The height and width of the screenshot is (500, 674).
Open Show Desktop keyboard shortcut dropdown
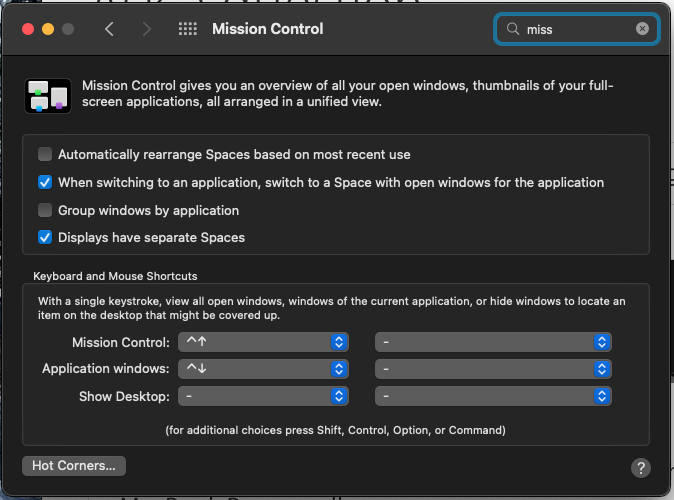pos(263,396)
